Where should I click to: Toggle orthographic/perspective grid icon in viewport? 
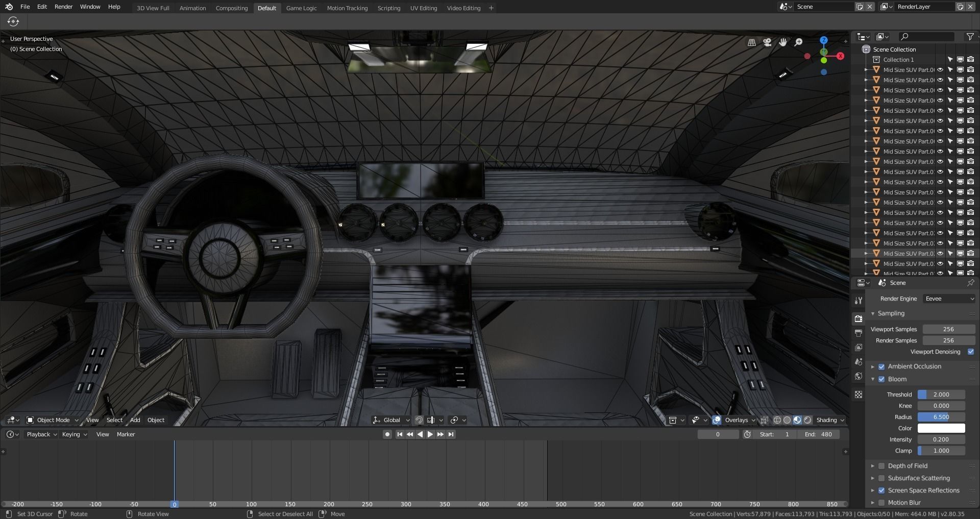point(752,42)
